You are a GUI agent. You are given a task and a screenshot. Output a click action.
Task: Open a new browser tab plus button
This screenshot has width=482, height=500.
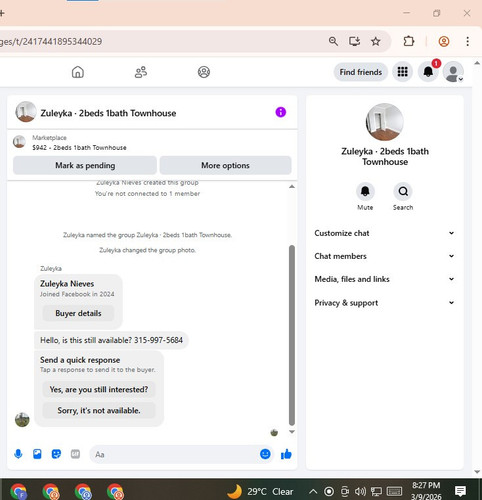tap(2, 13)
